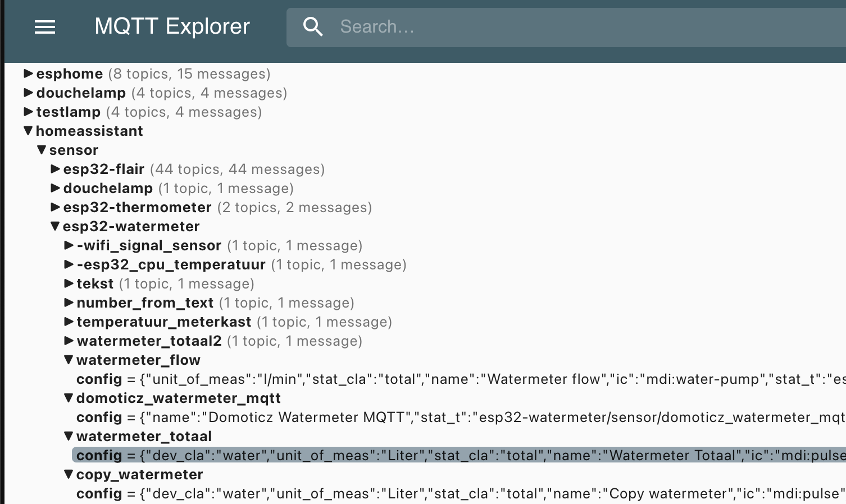846x504 pixels.
Task: Expand the testlamp topic
Action: tap(28, 112)
